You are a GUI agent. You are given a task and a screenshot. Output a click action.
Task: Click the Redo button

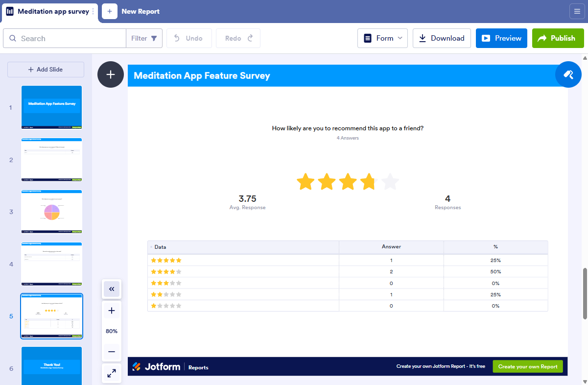[x=238, y=38]
